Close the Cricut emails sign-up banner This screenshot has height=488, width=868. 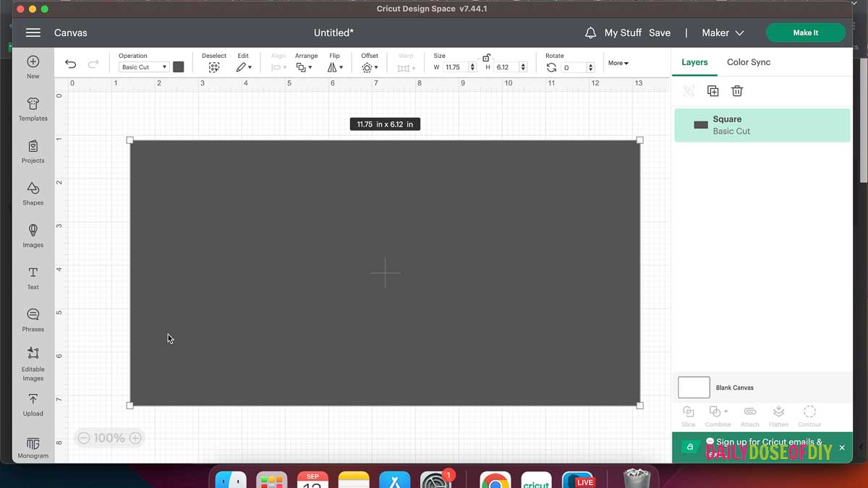(x=842, y=448)
